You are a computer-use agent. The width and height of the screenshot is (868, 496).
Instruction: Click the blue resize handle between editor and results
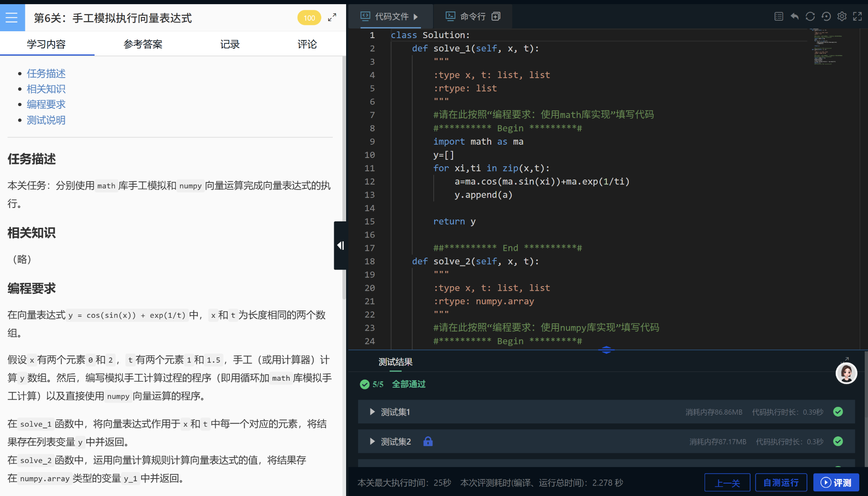(606, 350)
